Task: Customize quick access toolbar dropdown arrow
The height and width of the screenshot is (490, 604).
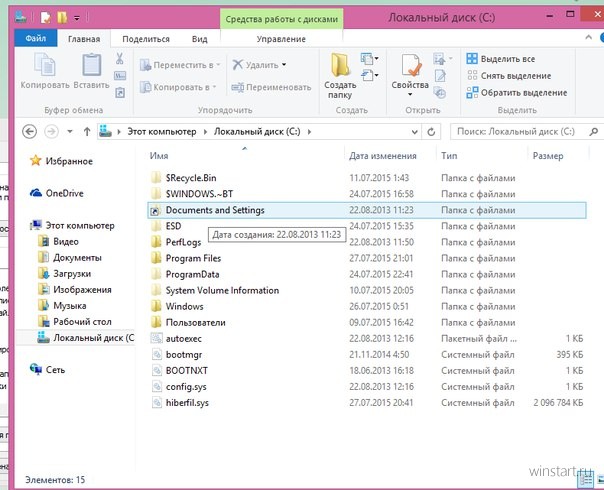Action: [77, 18]
